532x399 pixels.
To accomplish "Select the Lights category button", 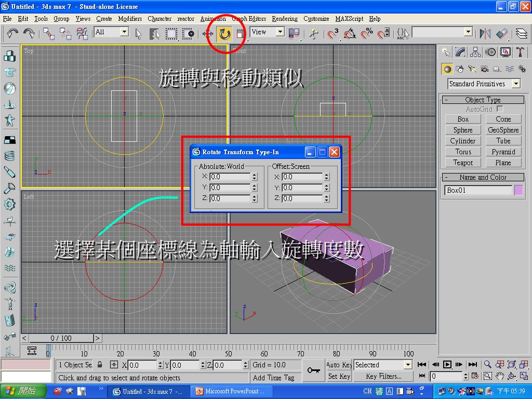I will (472, 69).
